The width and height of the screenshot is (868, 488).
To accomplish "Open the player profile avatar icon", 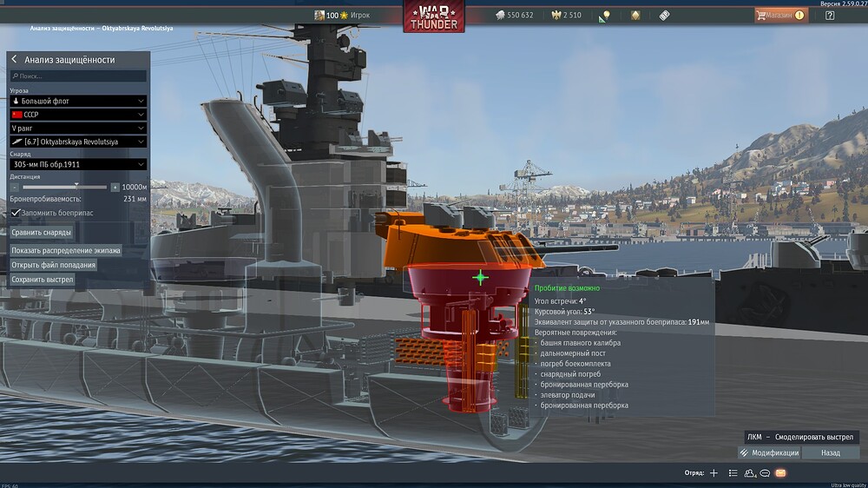I will point(319,15).
